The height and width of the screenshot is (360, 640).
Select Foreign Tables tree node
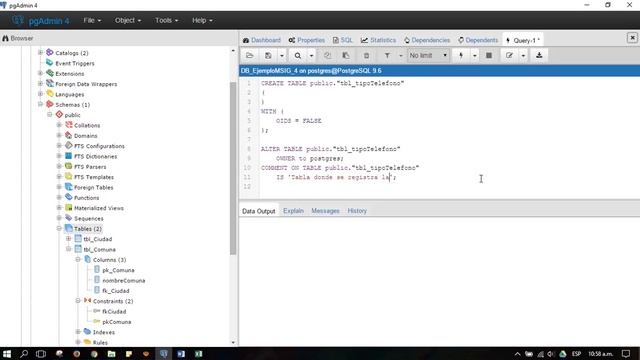(93, 187)
